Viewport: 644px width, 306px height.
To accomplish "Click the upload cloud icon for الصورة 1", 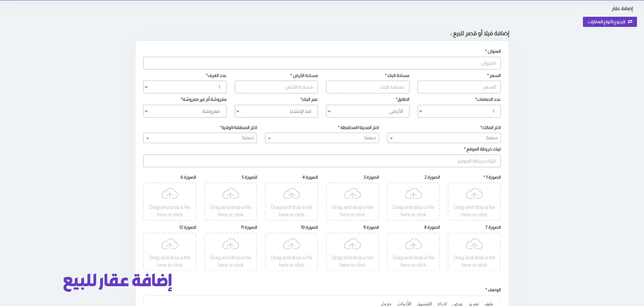I will click(x=474, y=194).
